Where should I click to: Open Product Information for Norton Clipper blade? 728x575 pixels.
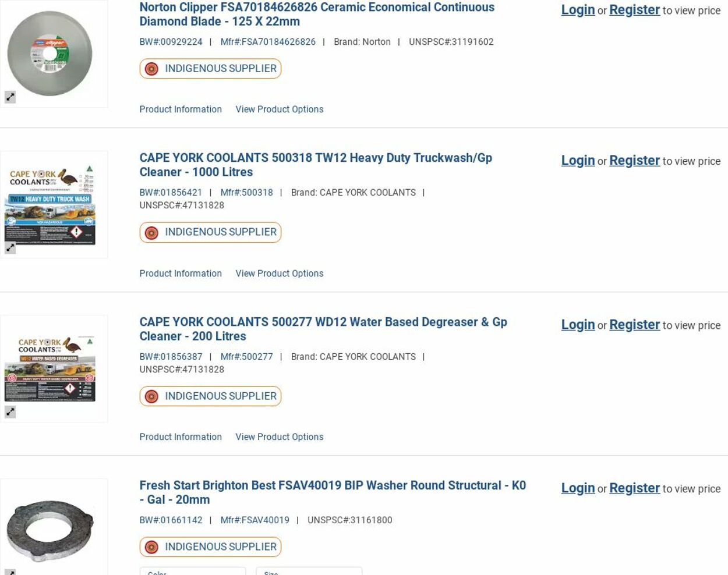coord(181,109)
